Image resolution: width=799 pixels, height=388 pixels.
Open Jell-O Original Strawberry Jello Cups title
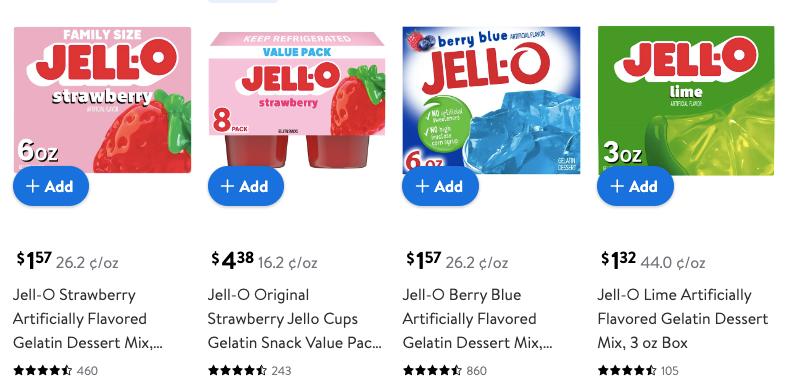295,319
